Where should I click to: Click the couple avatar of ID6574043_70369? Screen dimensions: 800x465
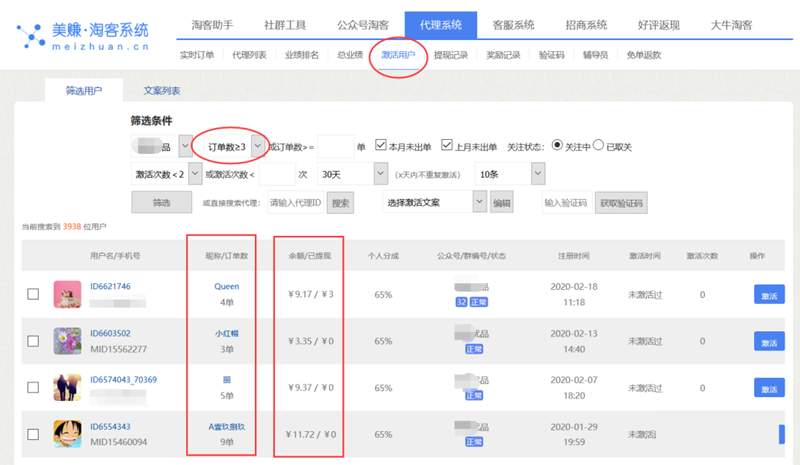coord(67,388)
